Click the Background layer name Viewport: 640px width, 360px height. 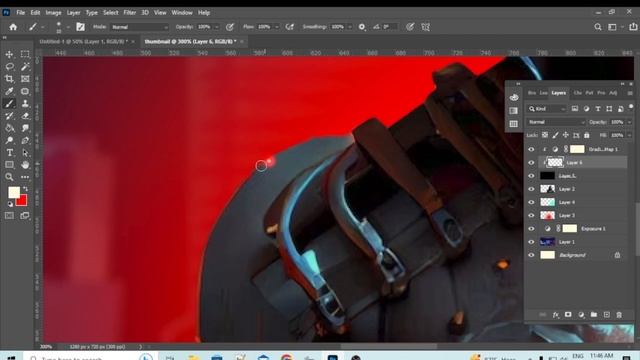coord(572,255)
